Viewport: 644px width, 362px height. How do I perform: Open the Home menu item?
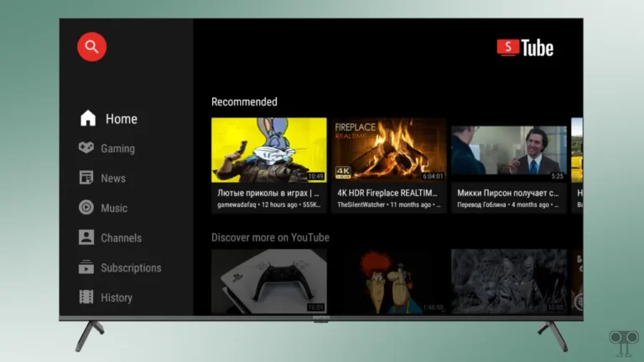coord(122,119)
